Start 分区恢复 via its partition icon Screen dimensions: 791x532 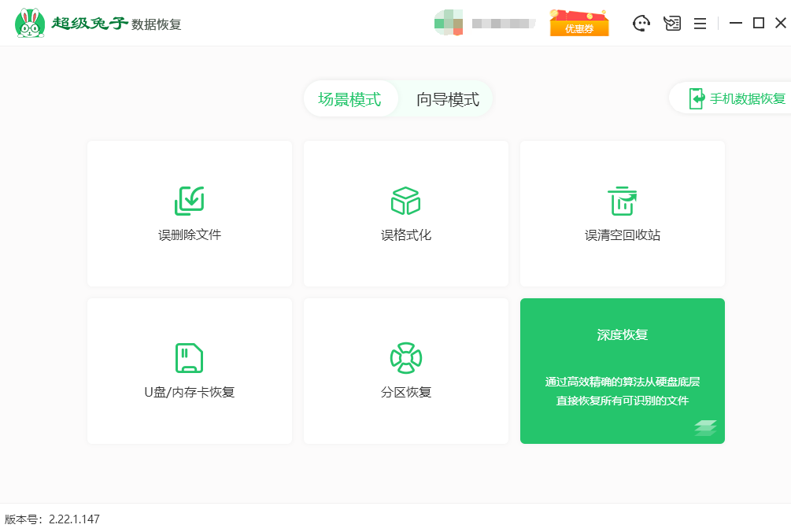point(405,358)
